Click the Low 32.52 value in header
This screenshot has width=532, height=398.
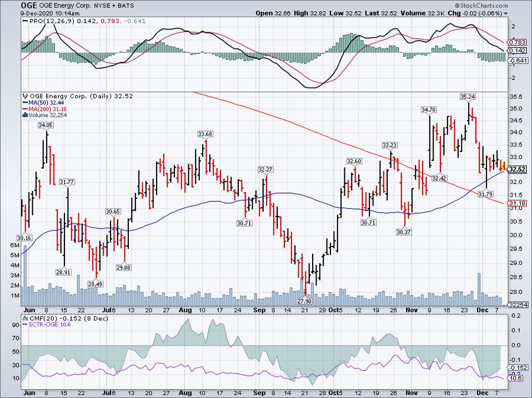tap(345, 13)
